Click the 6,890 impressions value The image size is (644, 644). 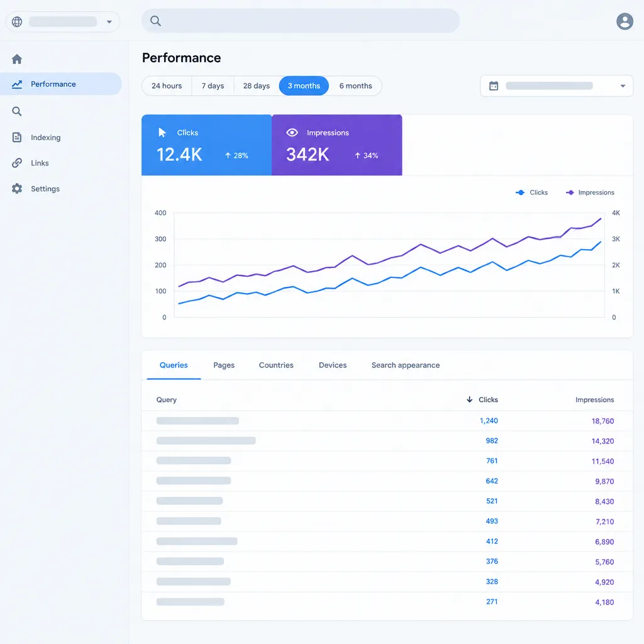[604, 541]
